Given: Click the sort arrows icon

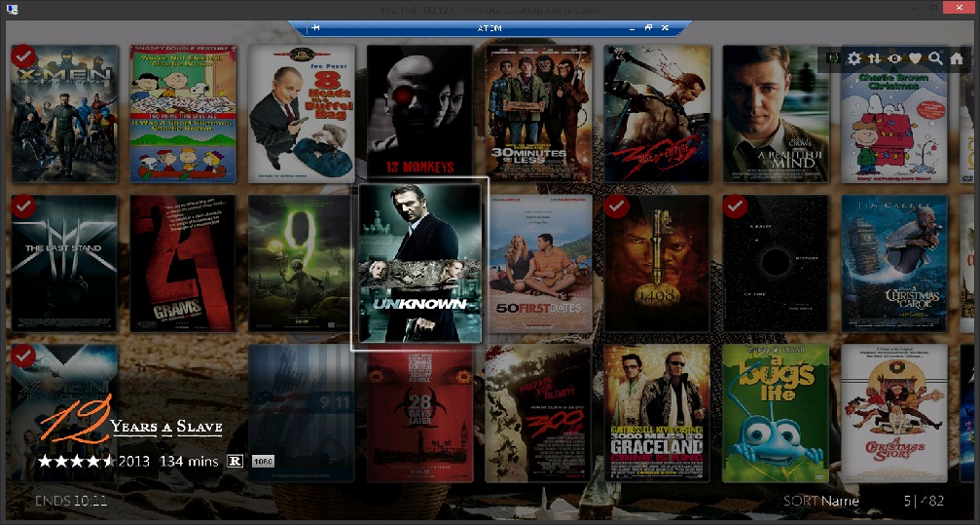Looking at the screenshot, I should [x=874, y=59].
